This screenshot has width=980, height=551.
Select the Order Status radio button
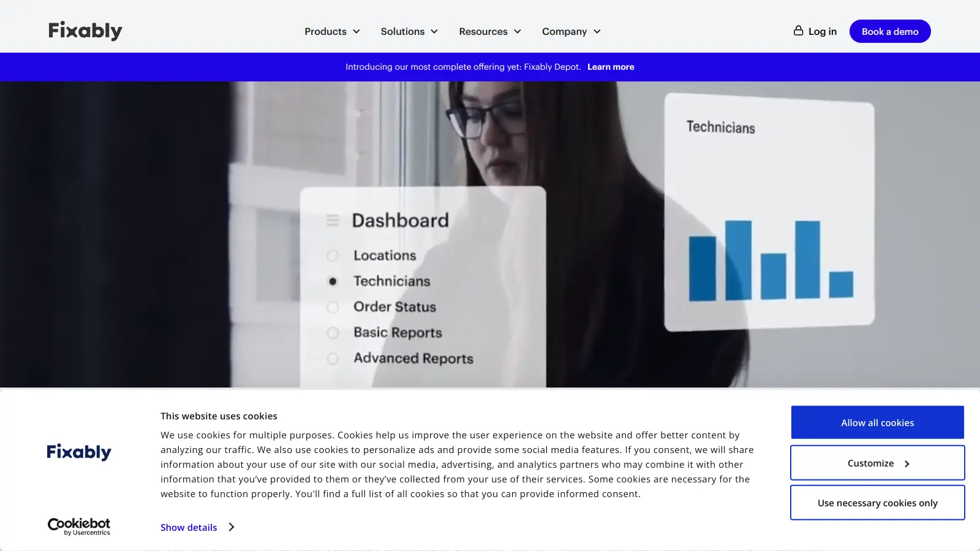[333, 307]
